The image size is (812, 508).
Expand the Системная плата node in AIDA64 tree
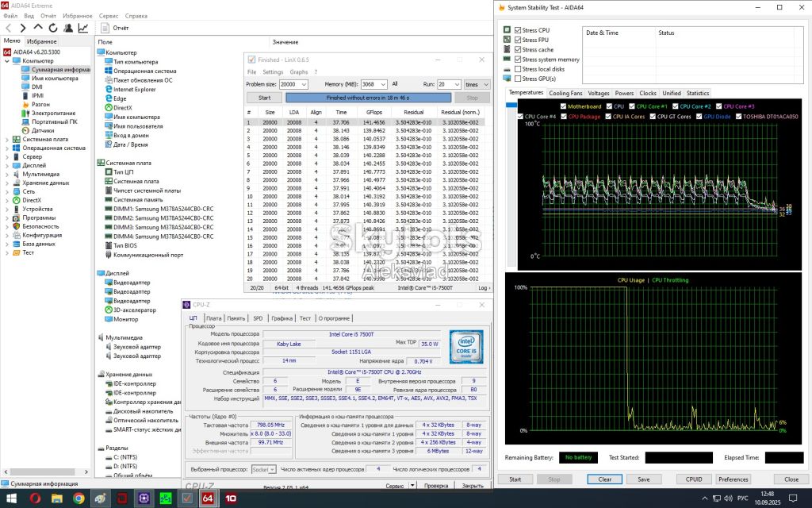tap(6, 140)
